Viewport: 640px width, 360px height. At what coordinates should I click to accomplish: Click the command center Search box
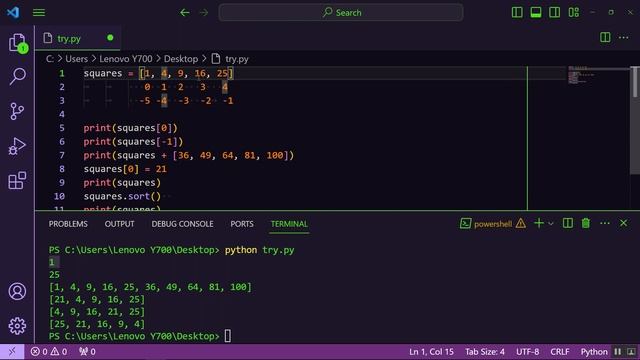click(x=341, y=13)
